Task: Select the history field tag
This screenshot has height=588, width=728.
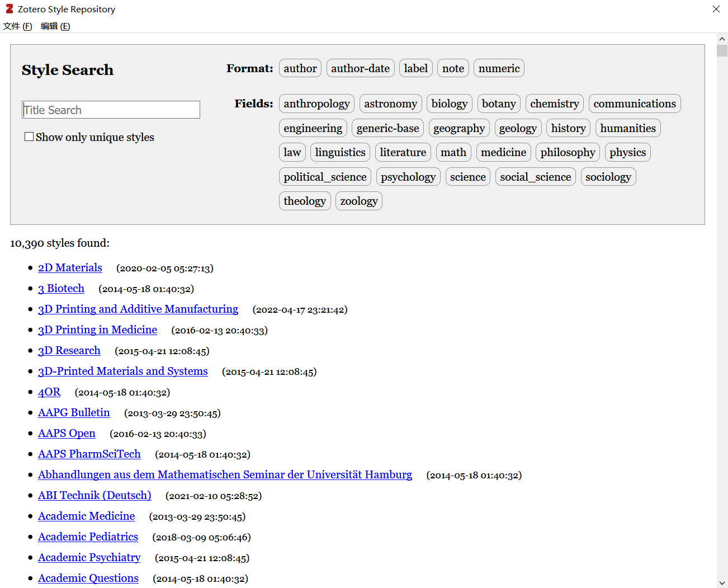Action: (x=569, y=128)
